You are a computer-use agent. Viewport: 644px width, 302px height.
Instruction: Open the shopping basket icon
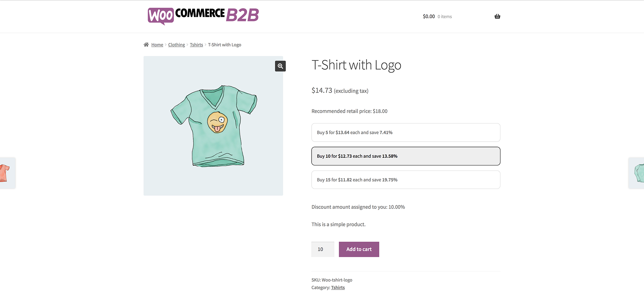tap(497, 16)
